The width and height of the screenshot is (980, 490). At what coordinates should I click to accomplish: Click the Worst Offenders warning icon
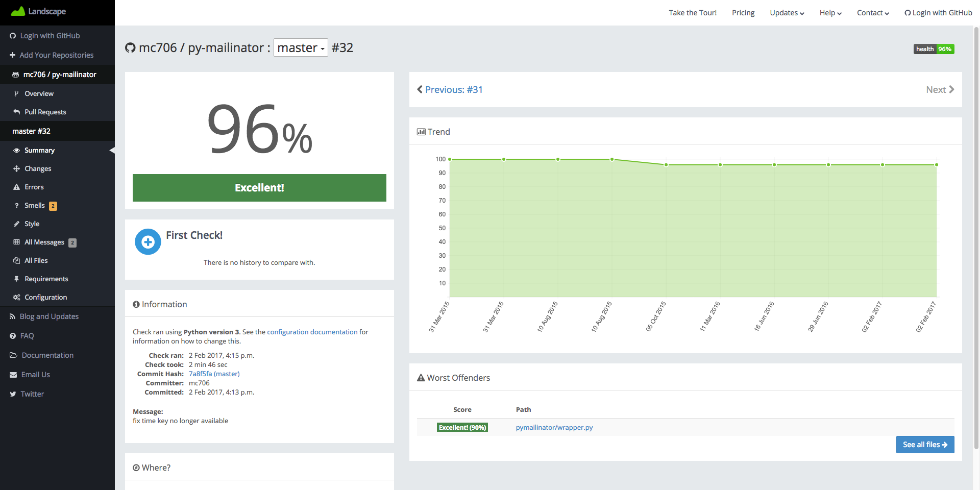click(x=421, y=378)
